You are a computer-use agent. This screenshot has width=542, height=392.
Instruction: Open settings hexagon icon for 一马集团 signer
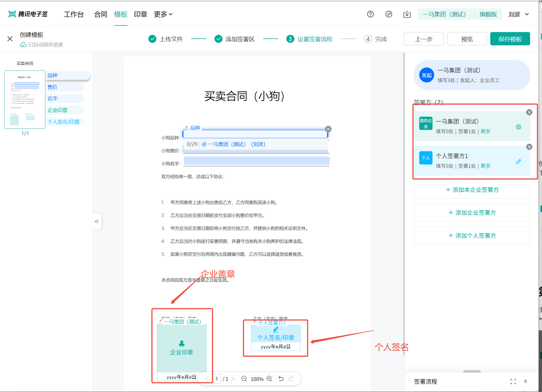tap(518, 127)
